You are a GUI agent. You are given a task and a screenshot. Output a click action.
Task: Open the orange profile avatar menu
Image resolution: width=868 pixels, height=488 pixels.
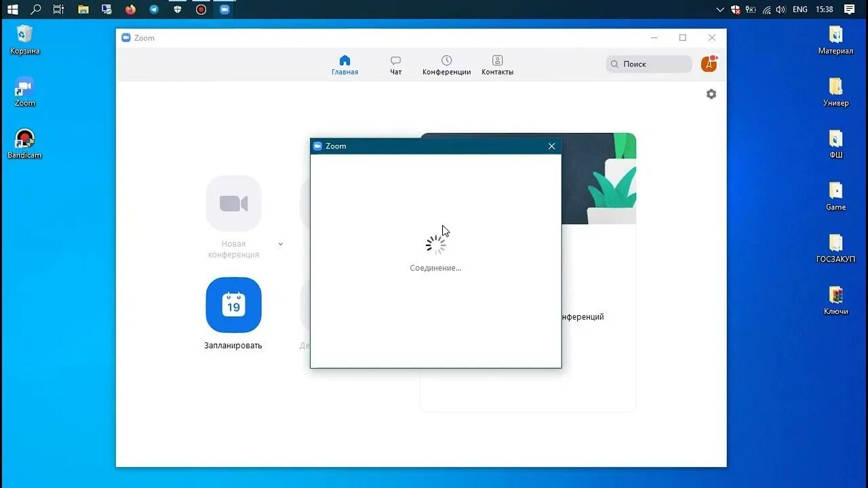click(x=709, y=64)
